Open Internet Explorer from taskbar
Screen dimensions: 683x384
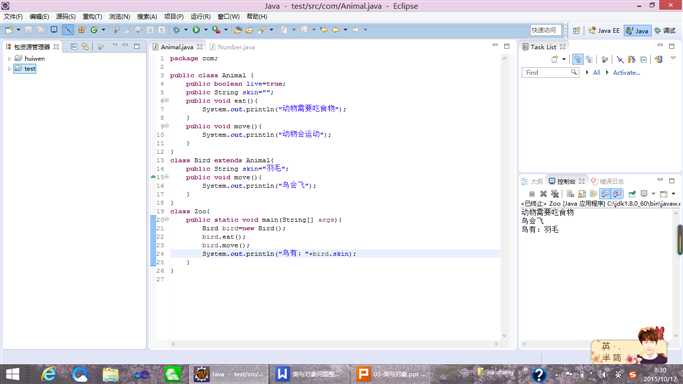click(48, 374)
